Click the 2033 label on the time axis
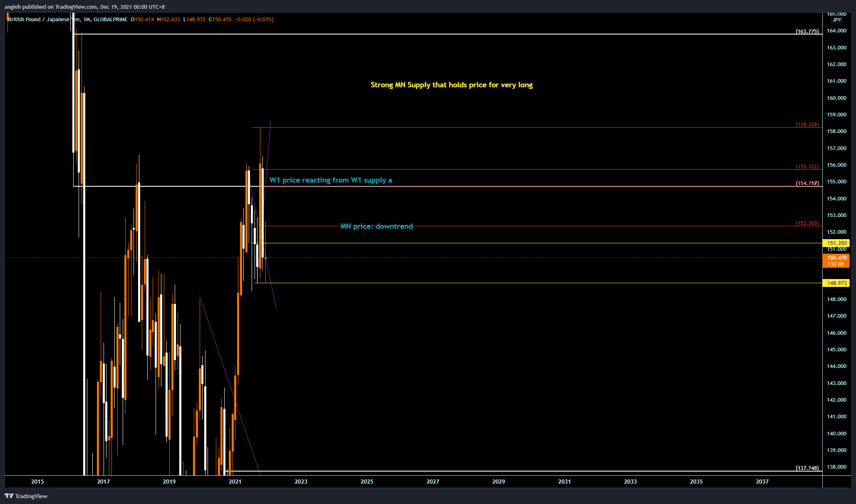This screenshot has width=856, height=504. pos(630,482)
